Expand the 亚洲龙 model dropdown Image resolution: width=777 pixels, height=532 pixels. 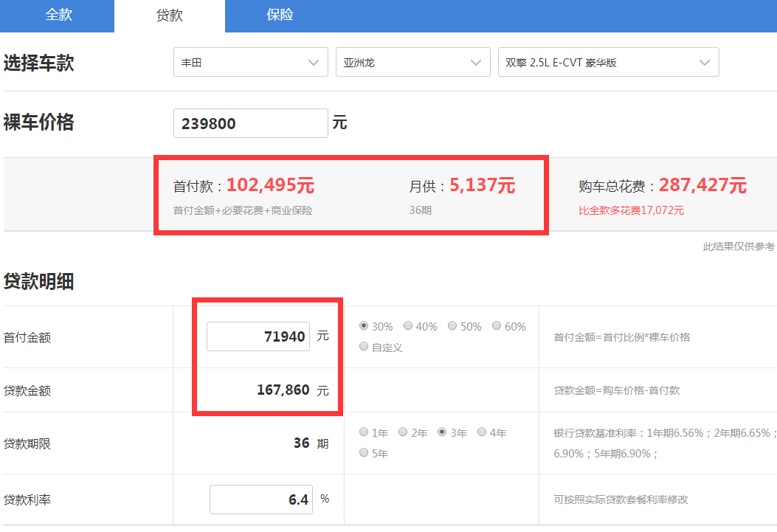coord(412,62)
